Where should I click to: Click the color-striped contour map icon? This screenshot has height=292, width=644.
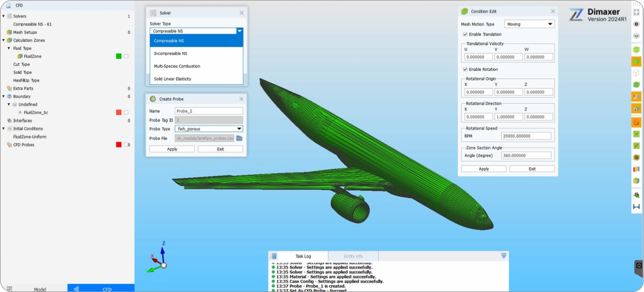tap(636, 169)
